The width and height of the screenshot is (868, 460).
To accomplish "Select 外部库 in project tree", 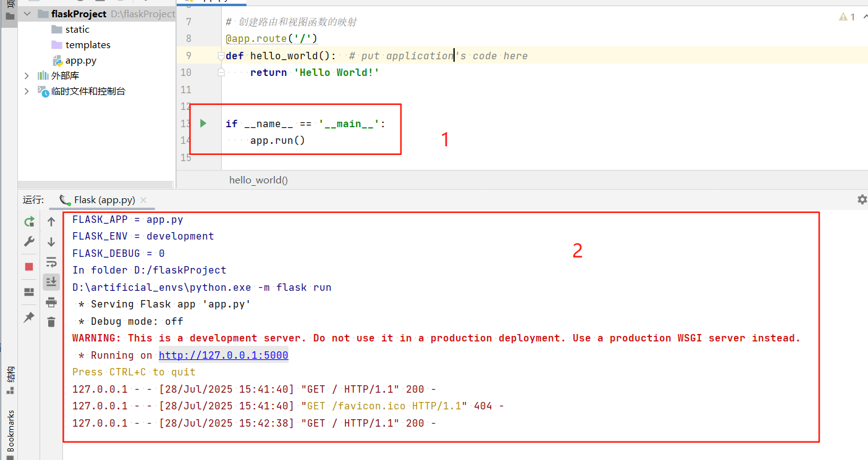I will pyautogui.click(x=65, y=75).
